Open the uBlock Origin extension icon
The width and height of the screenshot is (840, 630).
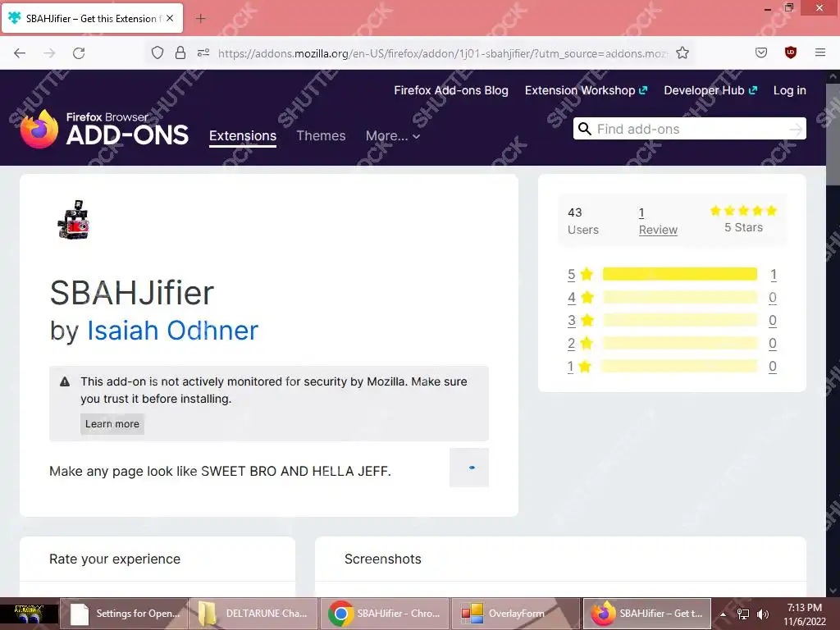(x=790, y=52)
